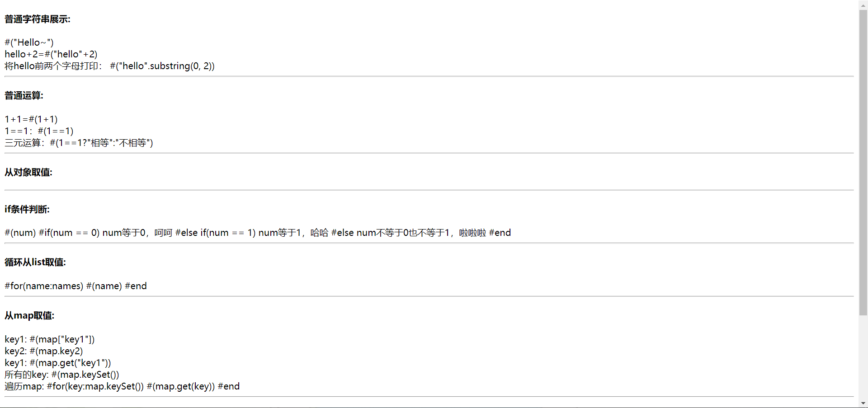The width and height of the screenshot is (868, 408).
Task: Click the 循环从list取值 heading
Action: [x=35, y=262]
